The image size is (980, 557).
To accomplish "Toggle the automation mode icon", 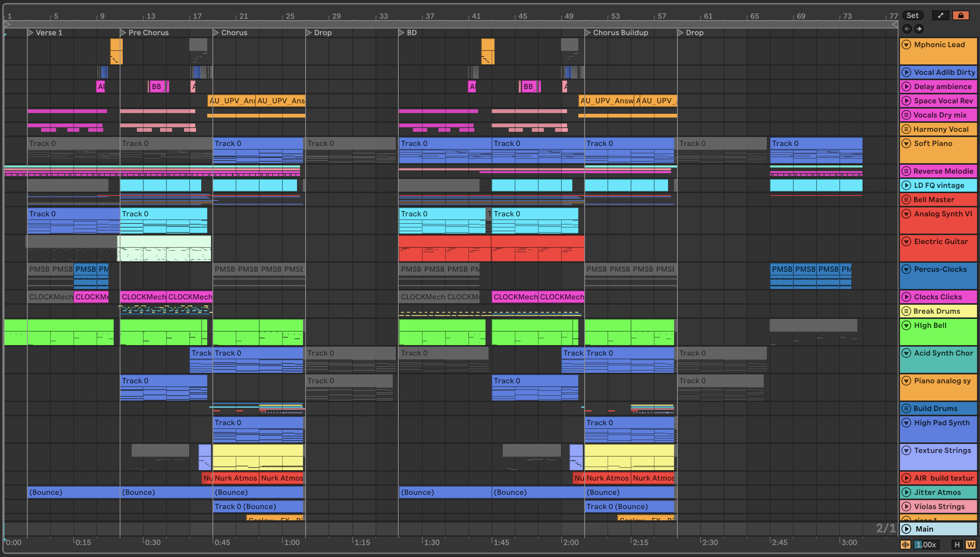I will [940, 15].
